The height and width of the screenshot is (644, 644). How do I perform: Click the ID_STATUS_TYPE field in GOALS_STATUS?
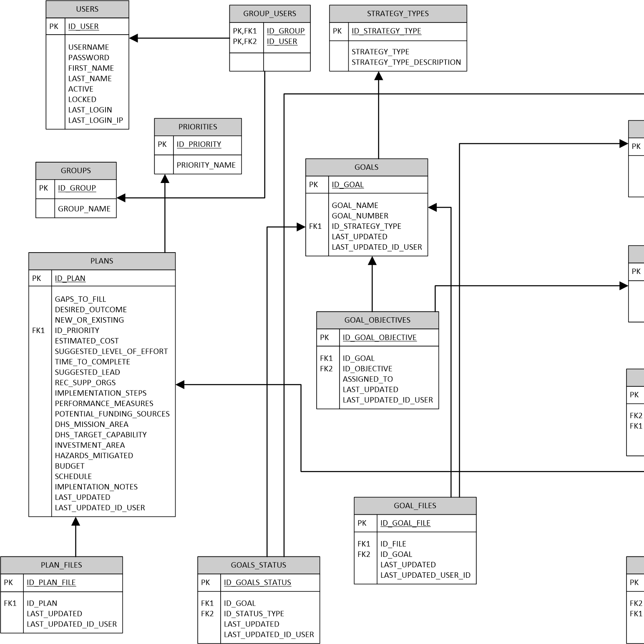[254, 614]
